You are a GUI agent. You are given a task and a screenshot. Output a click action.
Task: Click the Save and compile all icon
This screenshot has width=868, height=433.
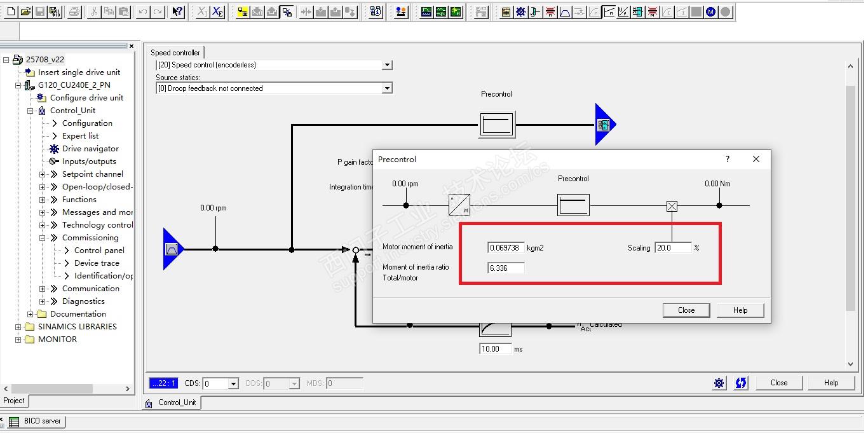(55, 11)
